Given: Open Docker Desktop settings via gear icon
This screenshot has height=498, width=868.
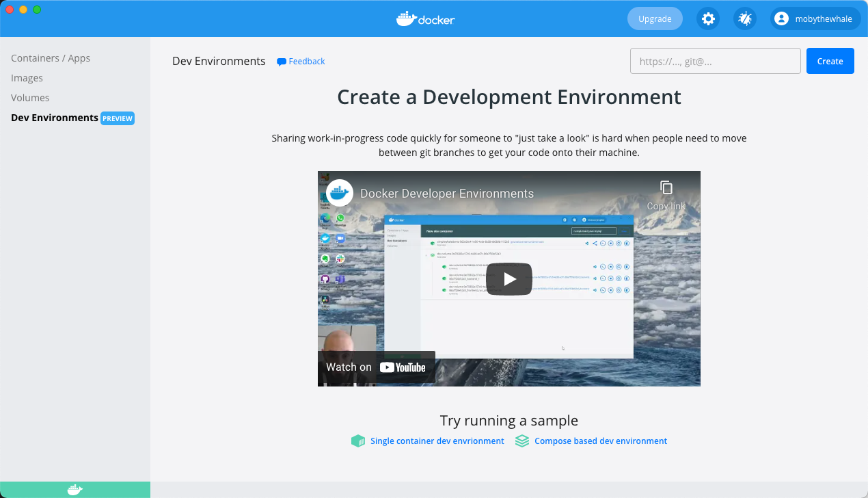Looking at the screenshot, I should [x=707, y=18].
